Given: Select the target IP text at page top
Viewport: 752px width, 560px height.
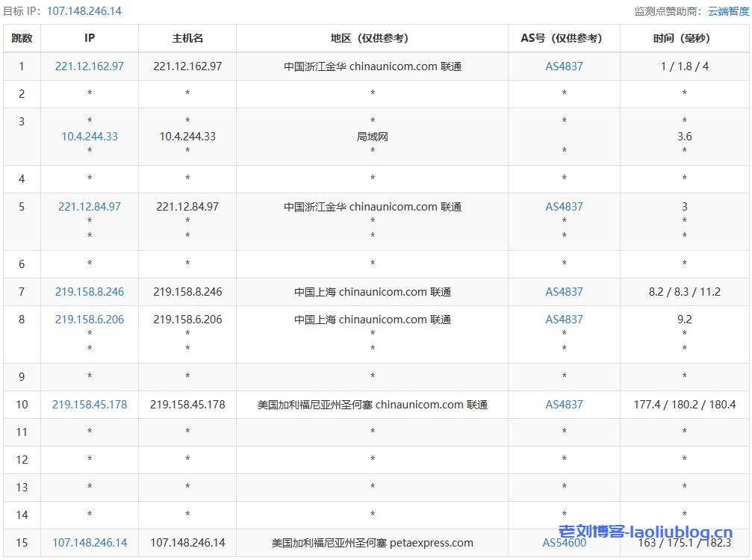Looking at the screenshot, I should pyautogui.click(x=84, y=11).
